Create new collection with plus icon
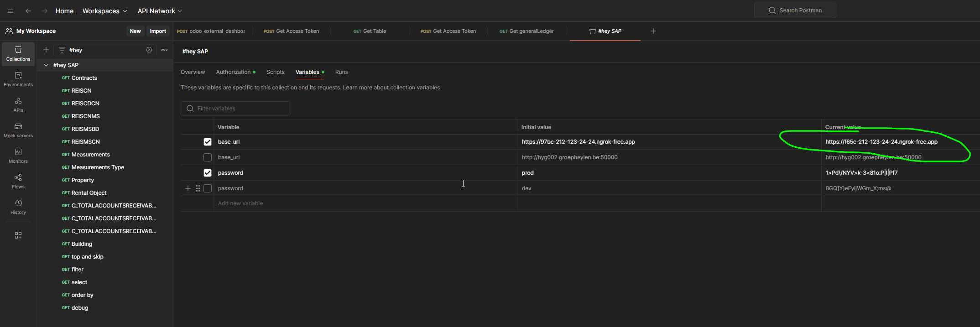This screenshot has height=327, width=980. coord(46,50)
